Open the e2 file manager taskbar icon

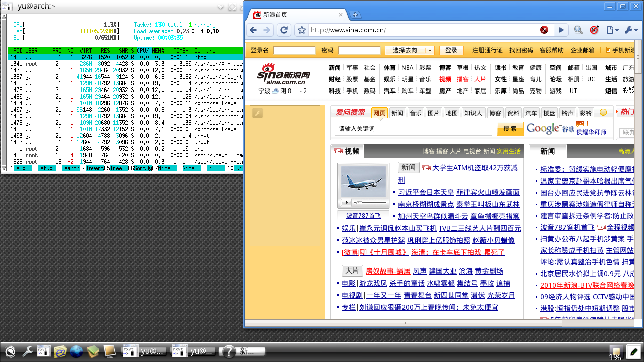click(60, 351)
